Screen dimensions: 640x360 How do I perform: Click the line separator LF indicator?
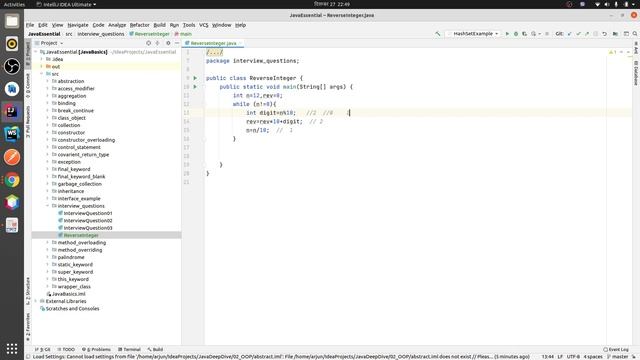(560, 356)
